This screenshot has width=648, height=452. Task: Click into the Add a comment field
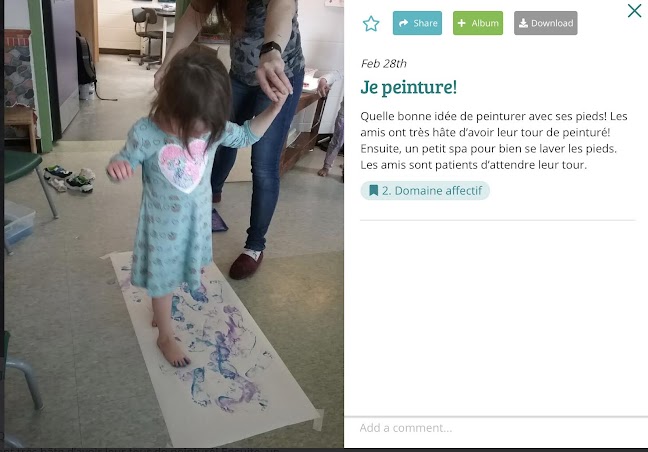496,428
